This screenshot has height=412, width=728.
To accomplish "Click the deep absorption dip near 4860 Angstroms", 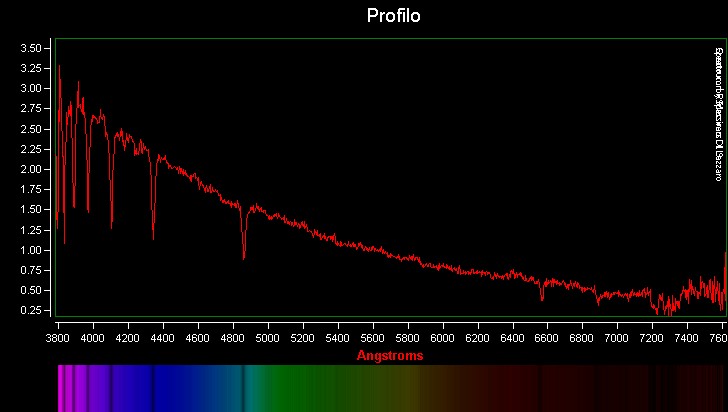I will tap(244, 257).
